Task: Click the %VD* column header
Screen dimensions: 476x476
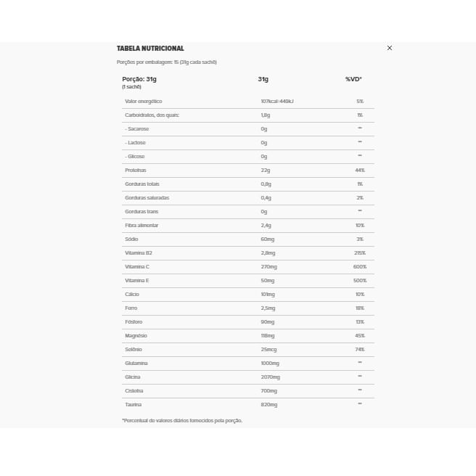Action: point(353,79)
